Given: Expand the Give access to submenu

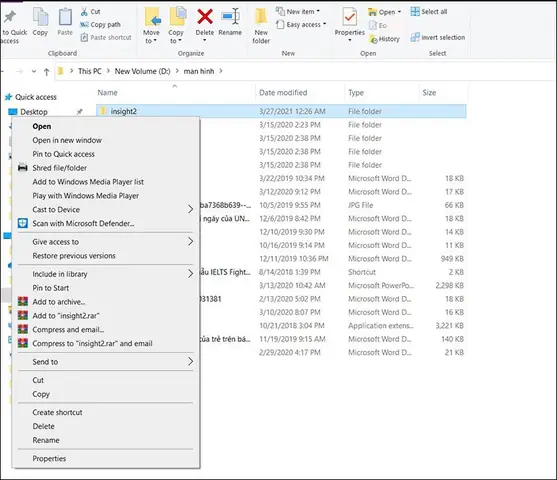Looking at the screenshot, I should (191, 242).
